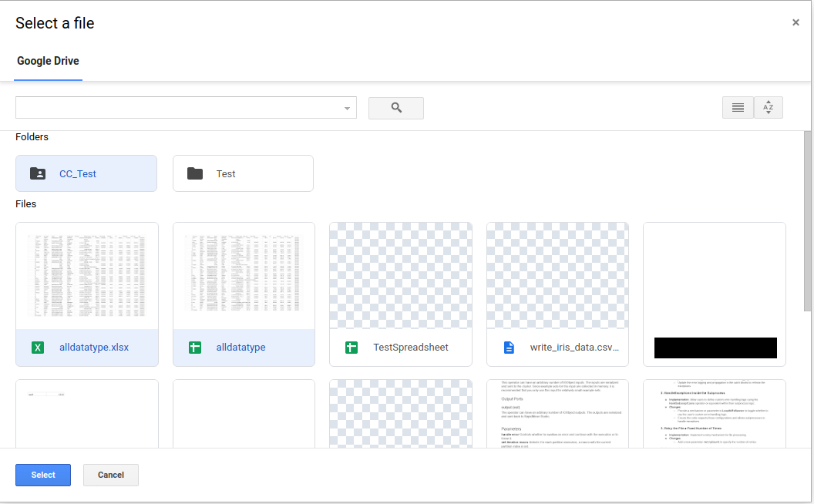Close the file picker dialog
The image size is (814, 504).
coord(795,22)
